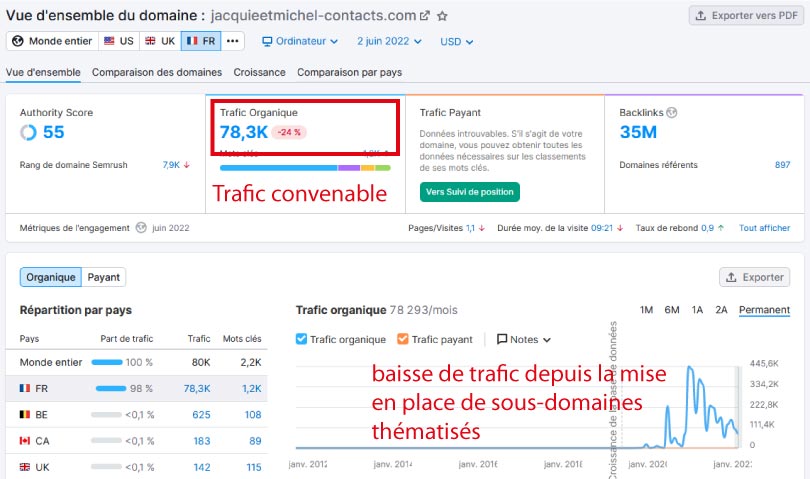This screenshot has width=810, height=479.
Task: Star the domain as favorite
Action: 442,16
